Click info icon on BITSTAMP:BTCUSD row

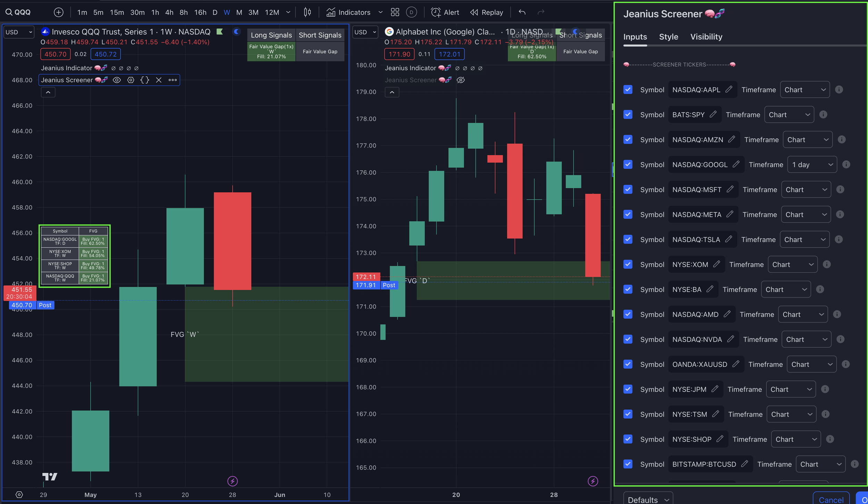(x=855, y=464)
